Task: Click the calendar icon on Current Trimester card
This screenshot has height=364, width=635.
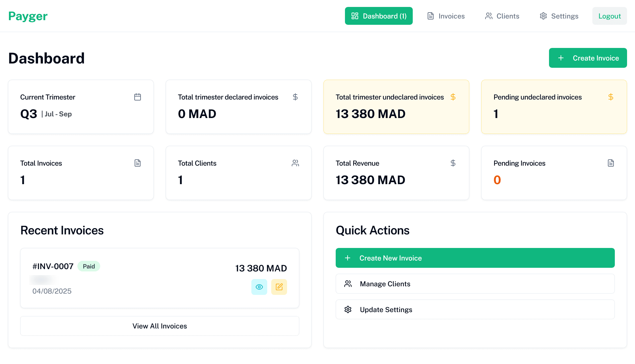Action: 138,97
